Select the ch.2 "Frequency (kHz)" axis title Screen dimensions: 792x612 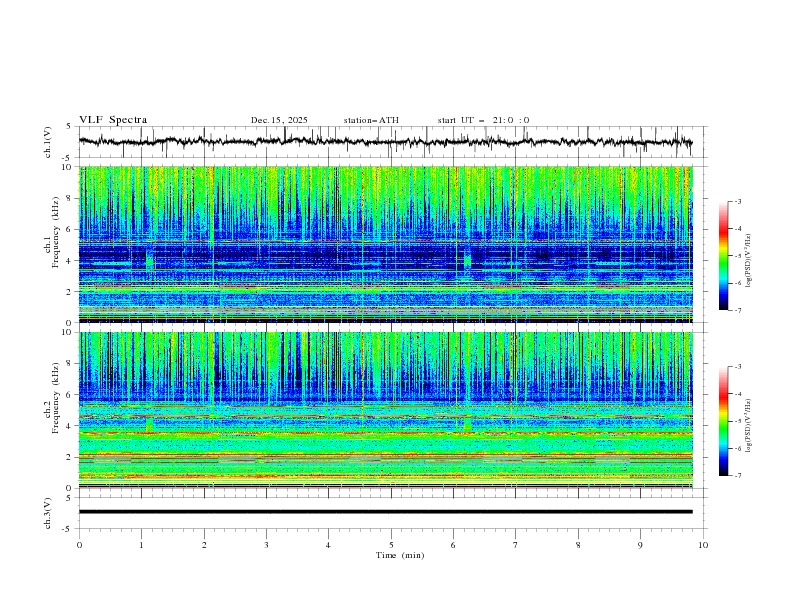point(55,397)
